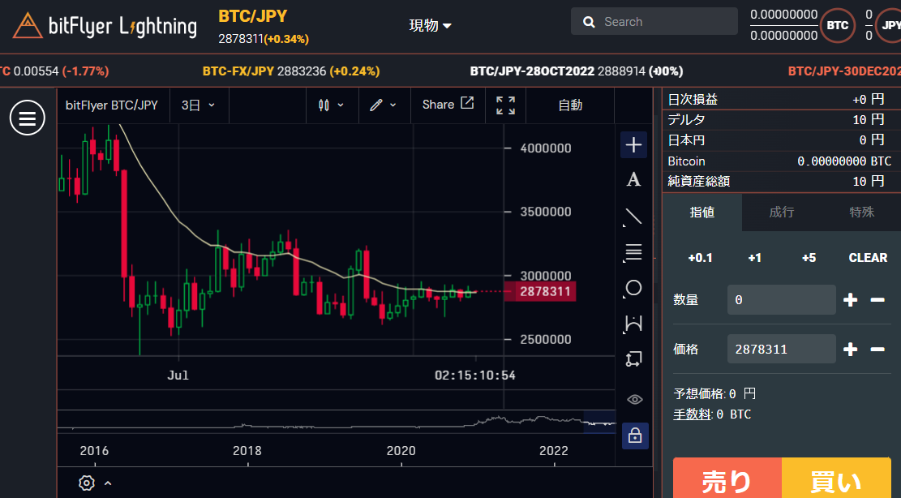Click the 価格 price input field
The image size is (901, 498).
[781, 349]
